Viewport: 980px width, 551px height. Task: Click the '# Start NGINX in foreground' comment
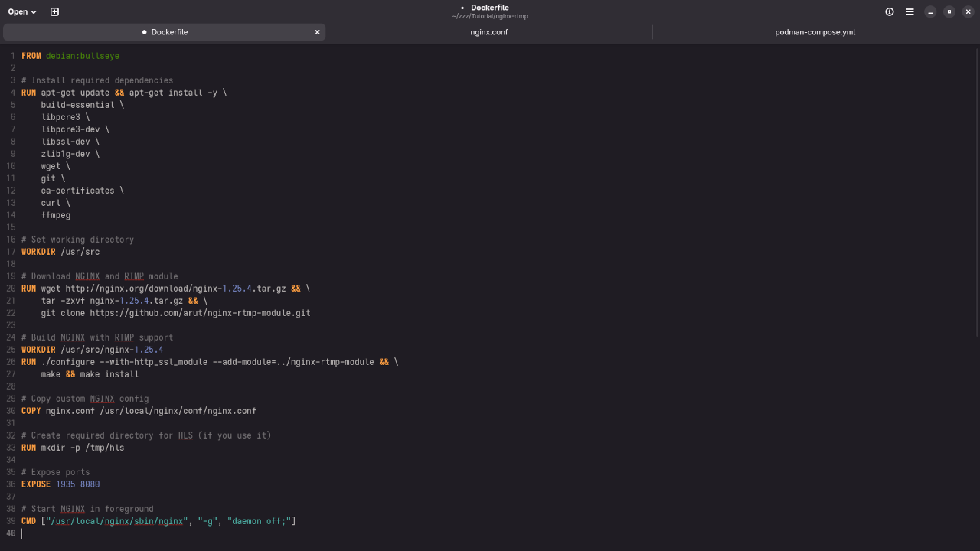point(87,509)
